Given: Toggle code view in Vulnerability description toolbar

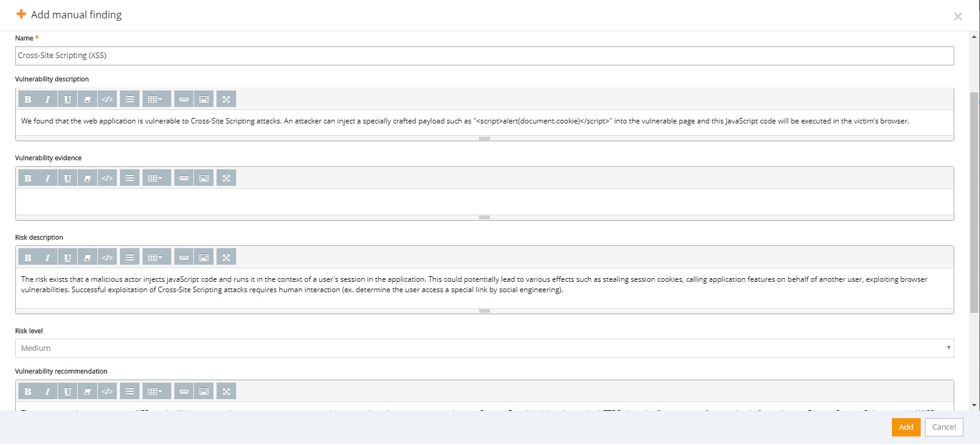Looking at the screenshot, I should click(x=107, y=99).
